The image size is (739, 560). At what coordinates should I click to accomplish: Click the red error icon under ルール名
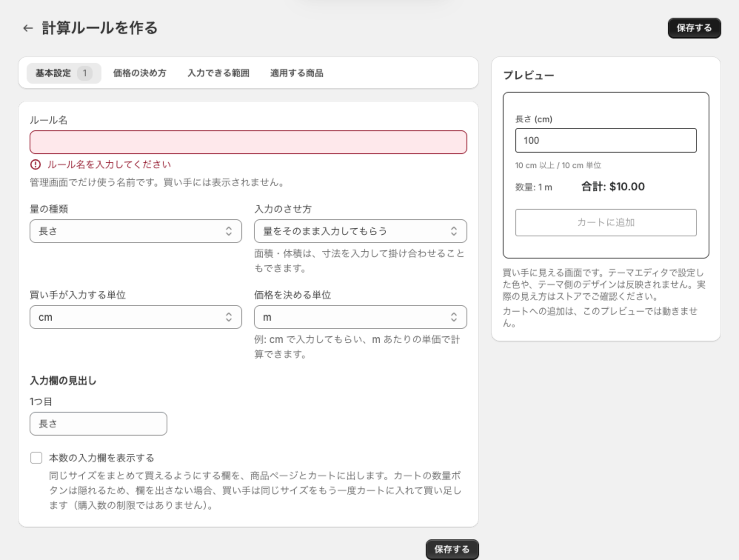coord(36,164)
